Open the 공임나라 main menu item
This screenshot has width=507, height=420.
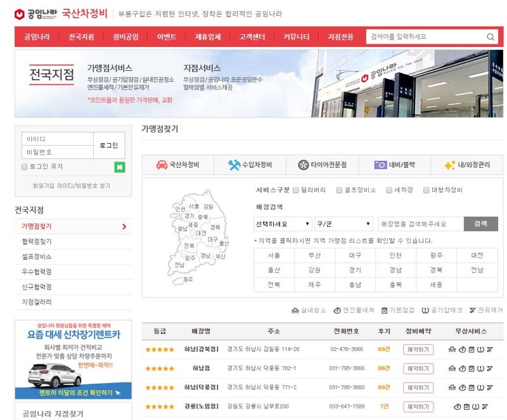[37, 37]
